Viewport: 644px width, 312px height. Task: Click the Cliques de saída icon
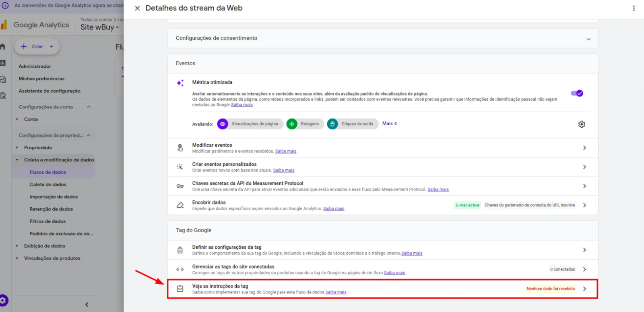[332, 124]
